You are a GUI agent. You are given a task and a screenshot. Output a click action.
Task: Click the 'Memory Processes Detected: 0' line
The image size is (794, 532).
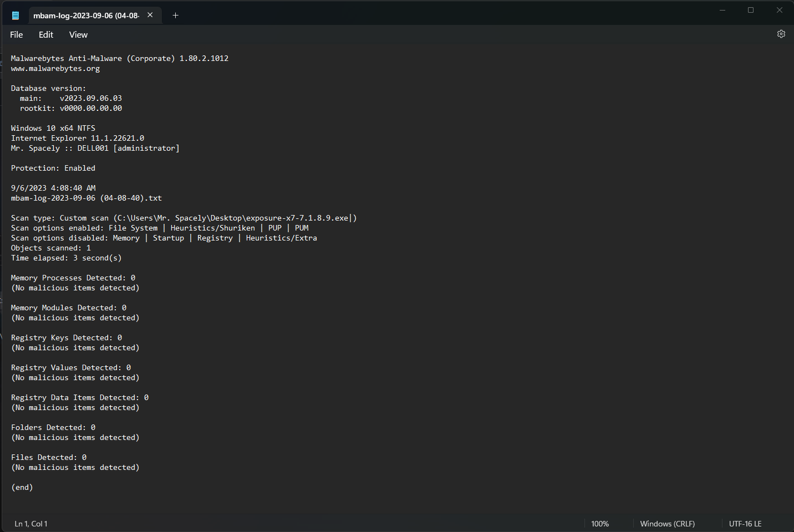pyautogui.click(x=73, y=278)
